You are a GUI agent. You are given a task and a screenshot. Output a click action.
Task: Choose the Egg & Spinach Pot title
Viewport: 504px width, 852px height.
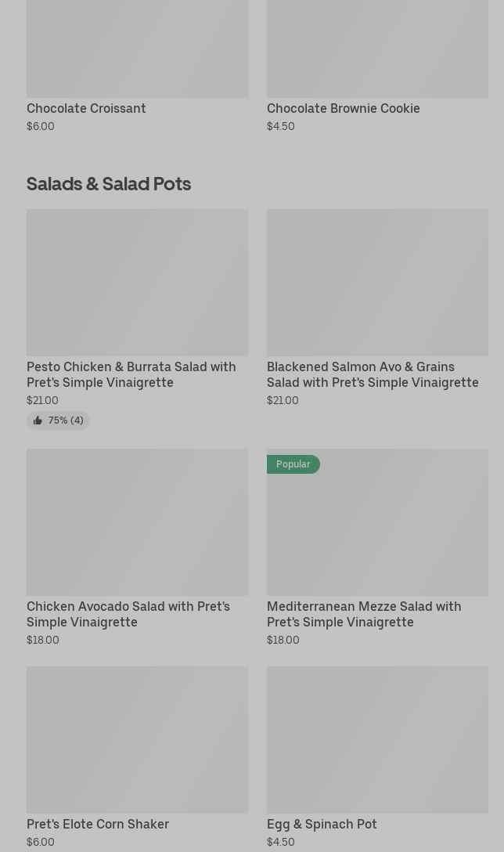click(322, 824)
